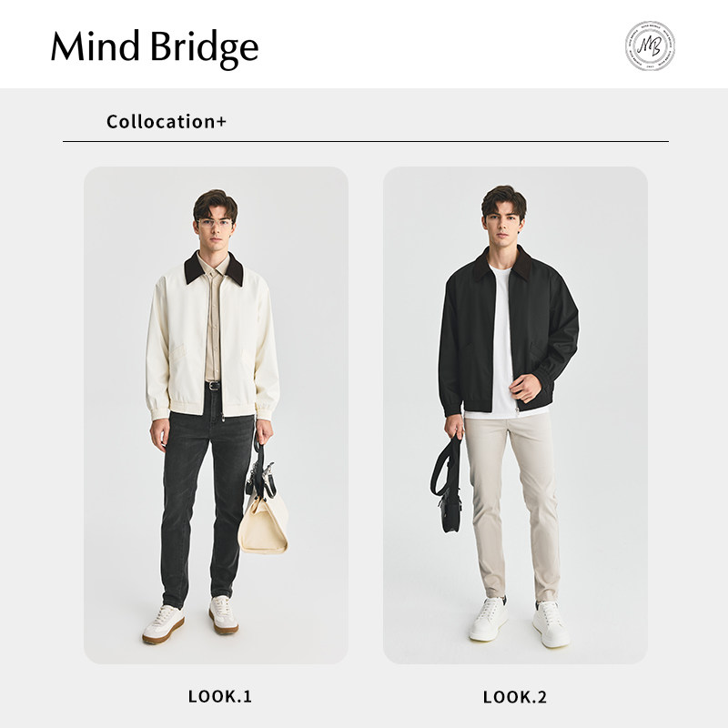Click the LOOK.2 caption label
Screen dimensions: 728x728
click(515, 697)
